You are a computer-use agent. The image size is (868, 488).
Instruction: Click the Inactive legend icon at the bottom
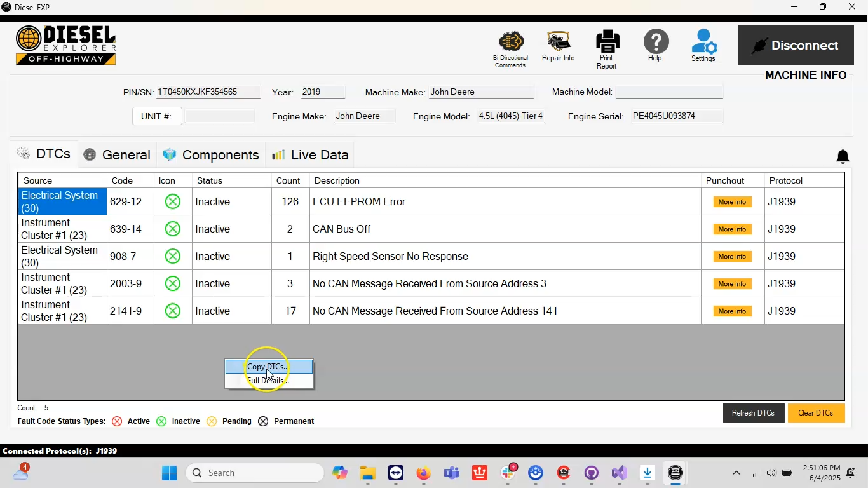[x=161, y=421]
